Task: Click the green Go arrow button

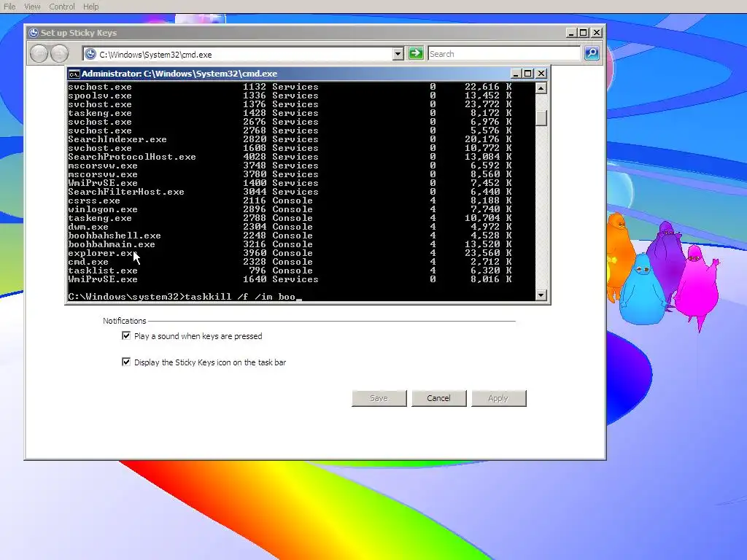Action: (416, 53)
